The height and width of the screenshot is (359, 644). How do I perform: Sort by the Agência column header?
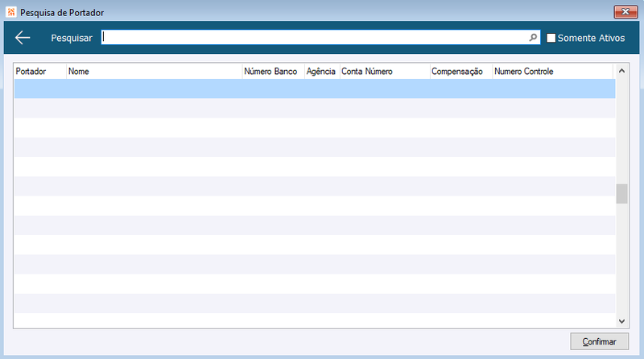[322, 71]
